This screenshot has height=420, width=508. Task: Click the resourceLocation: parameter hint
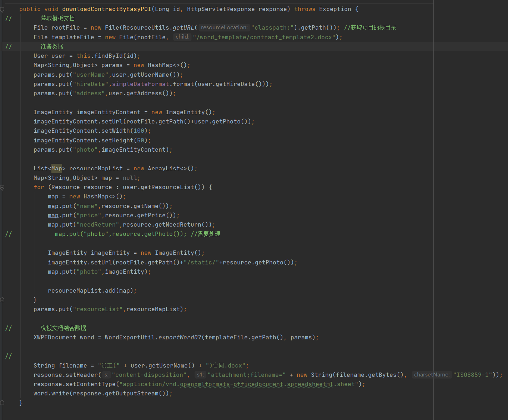click(224, 27)
